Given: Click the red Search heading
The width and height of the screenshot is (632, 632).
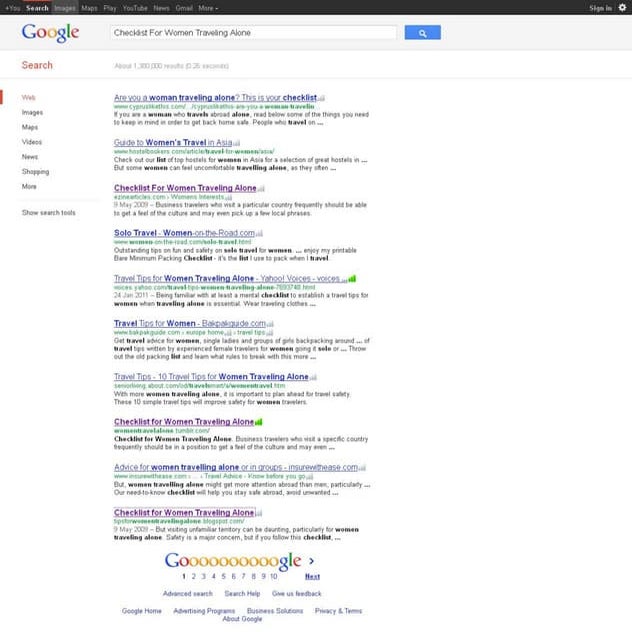Looking at the screenshot, I should [x=37, y=65].
